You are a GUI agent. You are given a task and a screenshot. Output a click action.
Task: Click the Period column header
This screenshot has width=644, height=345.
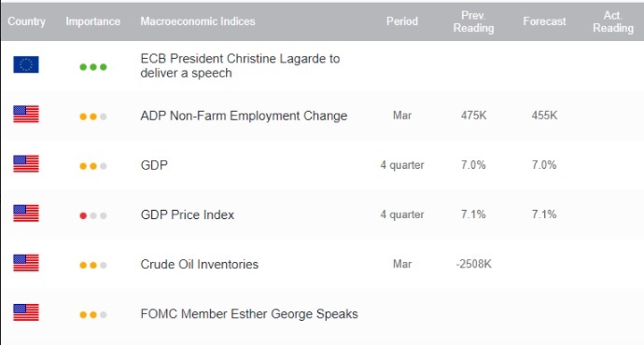click(402, 21)
